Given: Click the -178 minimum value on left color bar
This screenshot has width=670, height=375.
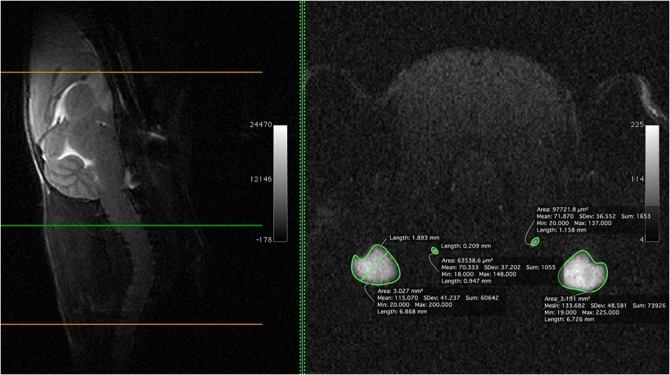Looking at the screenshot, I should click(264, 240).
